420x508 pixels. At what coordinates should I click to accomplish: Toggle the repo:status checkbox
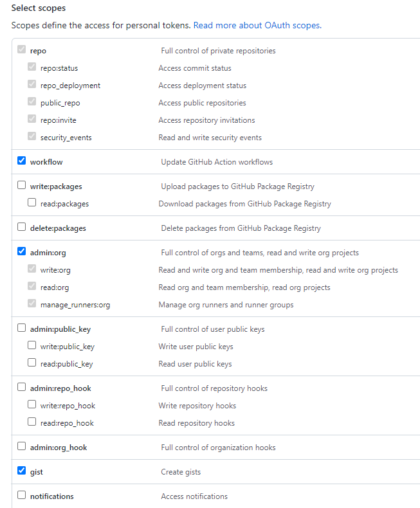click(32, 67)
